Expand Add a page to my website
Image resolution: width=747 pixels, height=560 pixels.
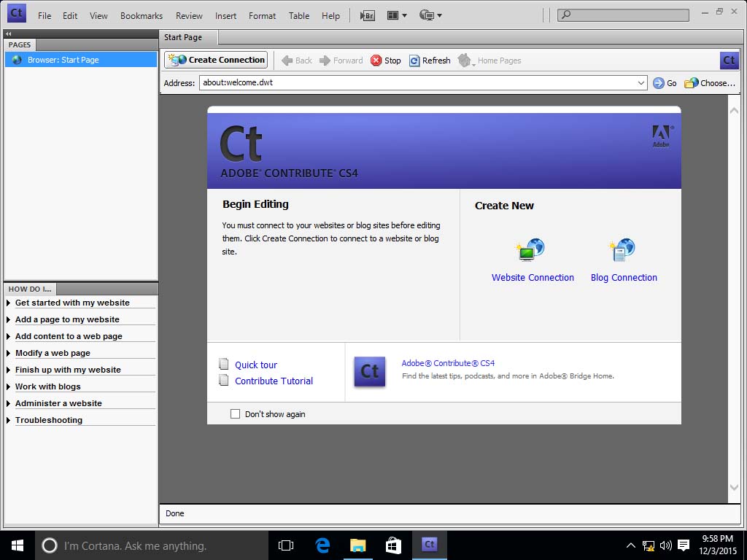[x=67, y=319]
